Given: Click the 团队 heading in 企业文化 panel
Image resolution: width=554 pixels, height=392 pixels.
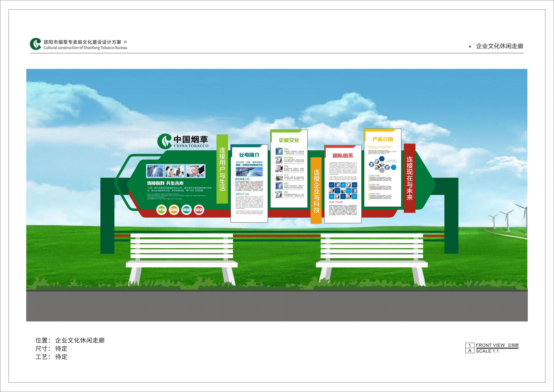Looking at the screenshot, I should [286, 192].
